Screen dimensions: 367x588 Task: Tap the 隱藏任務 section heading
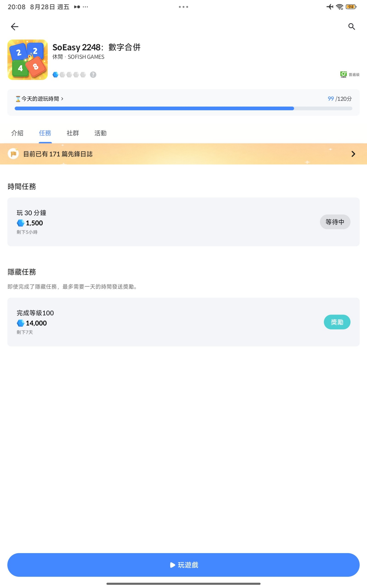[x=22, y=272]
